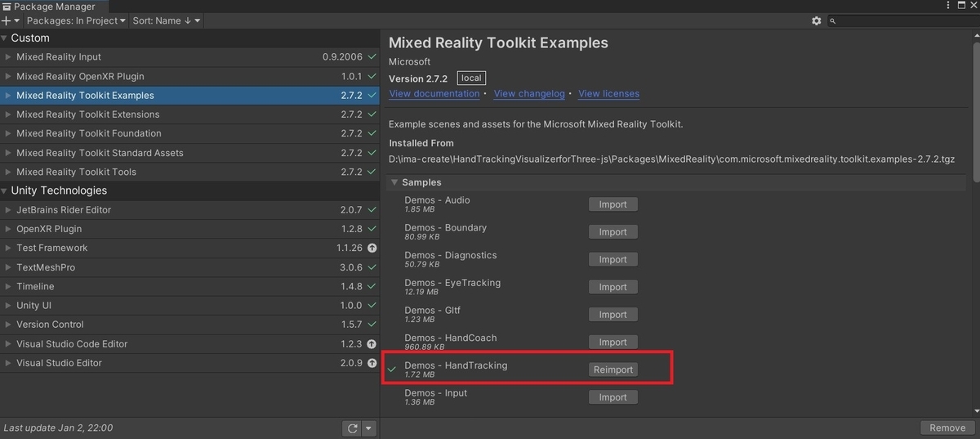The image size is (980, 439).
Task: Click the Remove package button
Action: [x=947, y=428]
